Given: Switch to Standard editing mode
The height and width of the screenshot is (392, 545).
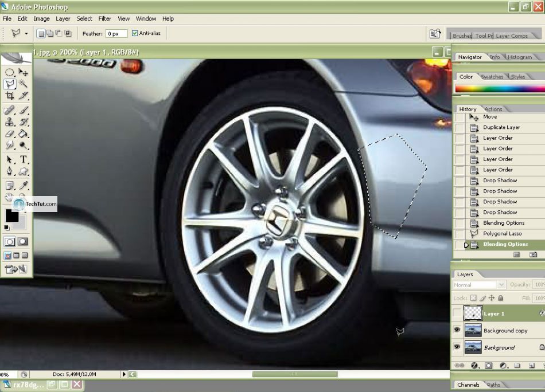Looking at the screenshot, I should click(9, 242).
